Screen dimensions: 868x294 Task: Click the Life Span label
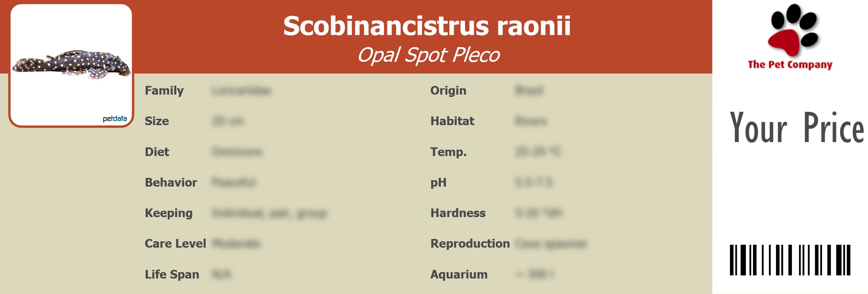click(172, 274)
